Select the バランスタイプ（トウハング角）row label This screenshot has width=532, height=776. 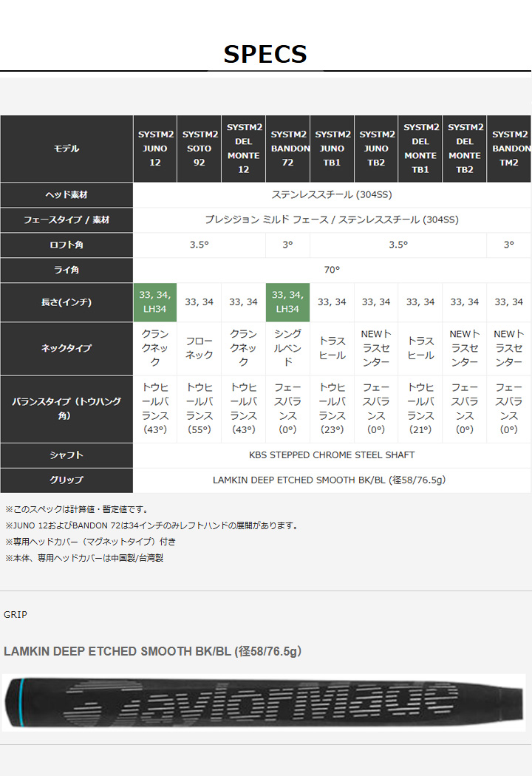(x=66, y=409)
